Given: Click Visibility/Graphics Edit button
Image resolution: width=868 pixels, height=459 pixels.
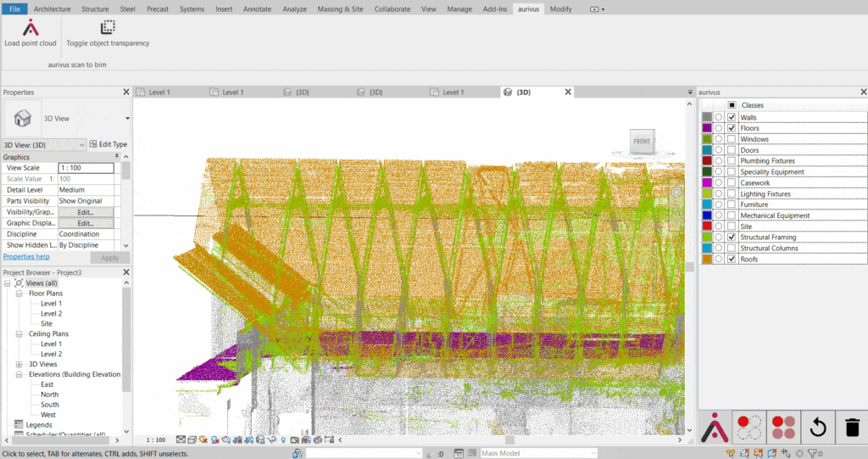Looking at the screenshot, I should [x=86, y=212].
